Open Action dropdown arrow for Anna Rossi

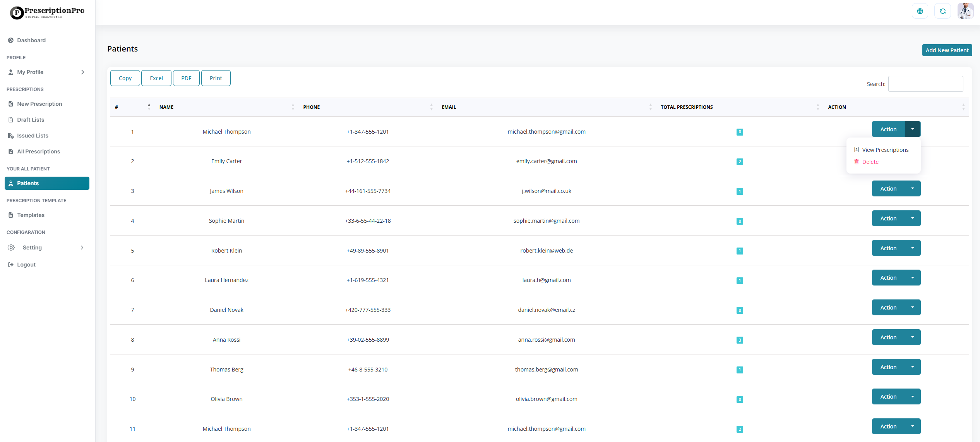tap(913, 337)
